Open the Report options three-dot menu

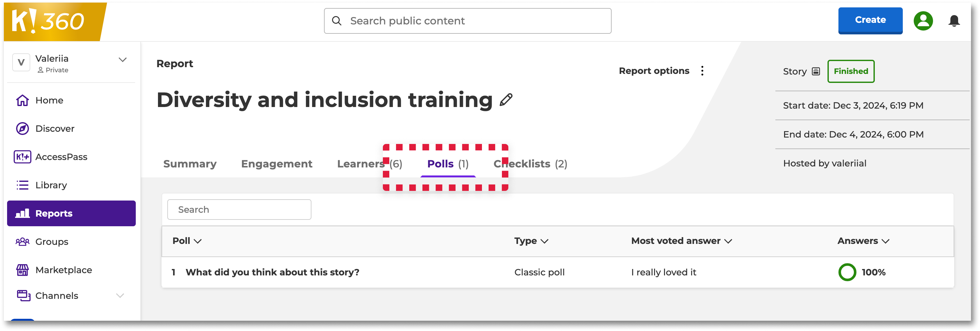[x=702, y=71]
